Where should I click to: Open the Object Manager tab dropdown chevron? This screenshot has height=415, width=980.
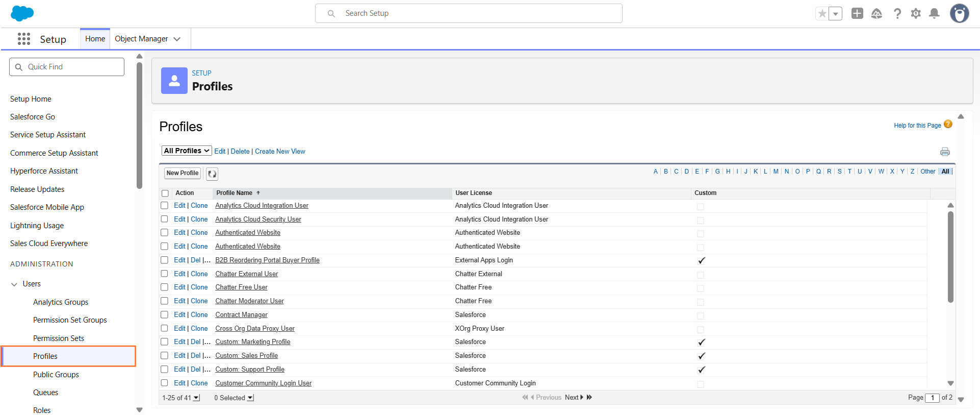[177, 39]
